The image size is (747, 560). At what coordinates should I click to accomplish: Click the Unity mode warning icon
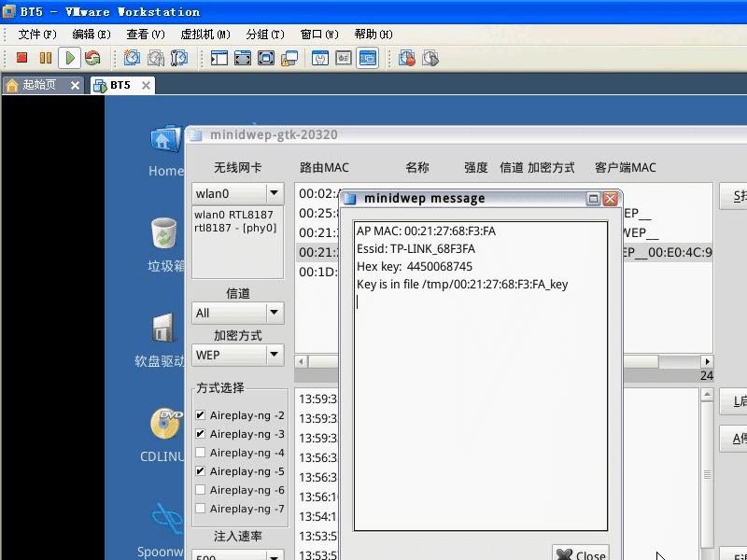(x=289, y=58)
